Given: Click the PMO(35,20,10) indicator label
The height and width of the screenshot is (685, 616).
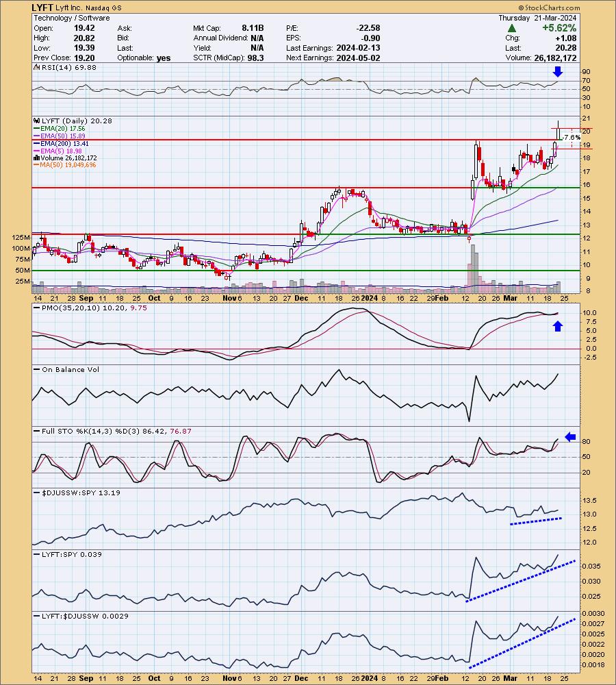Looking at the screenshot, I should pyautogui.click(x=90, y=308).
